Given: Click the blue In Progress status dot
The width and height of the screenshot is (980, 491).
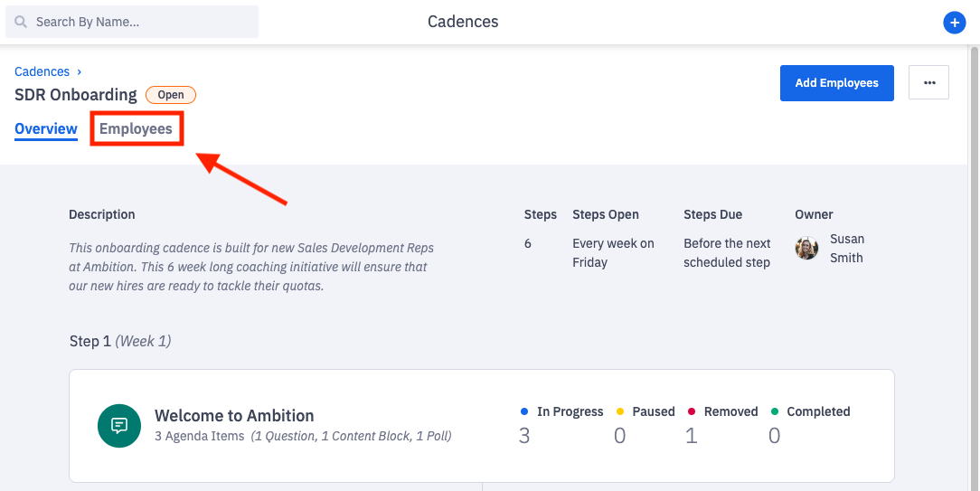Looking at the screenshot, I should pyautogui.click(x=524, y=411).
